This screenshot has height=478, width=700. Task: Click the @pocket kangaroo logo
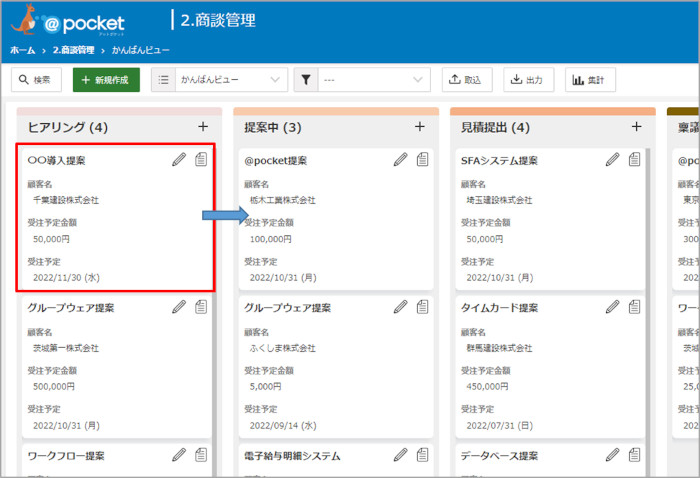(68, 20)
